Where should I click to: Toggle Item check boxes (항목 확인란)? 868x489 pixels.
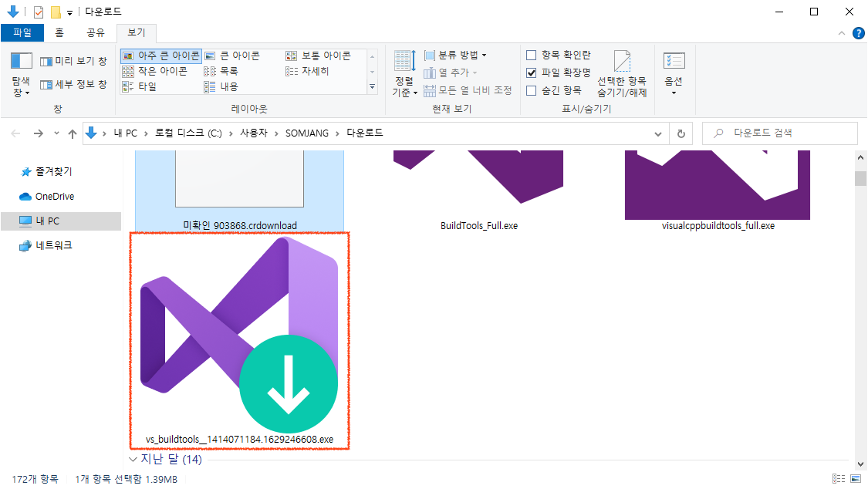558,55
